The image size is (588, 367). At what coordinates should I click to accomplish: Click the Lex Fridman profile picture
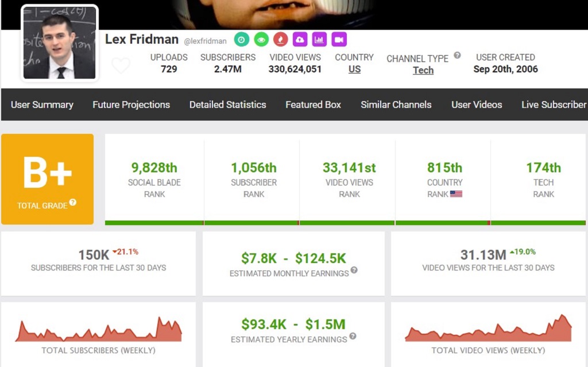tap(59, 43)
